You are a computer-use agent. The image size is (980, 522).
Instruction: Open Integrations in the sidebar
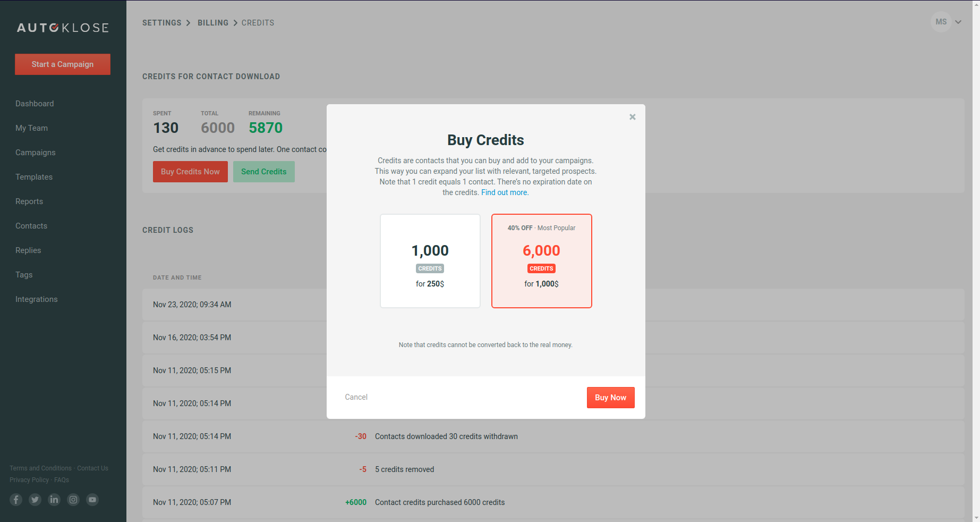coord(36,299)
